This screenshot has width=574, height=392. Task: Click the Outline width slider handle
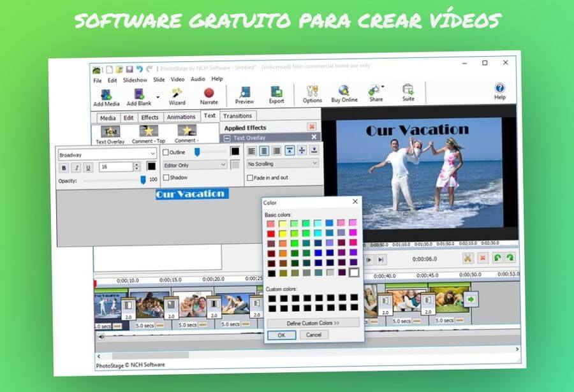pyautogui.click(x=197, y=152)
